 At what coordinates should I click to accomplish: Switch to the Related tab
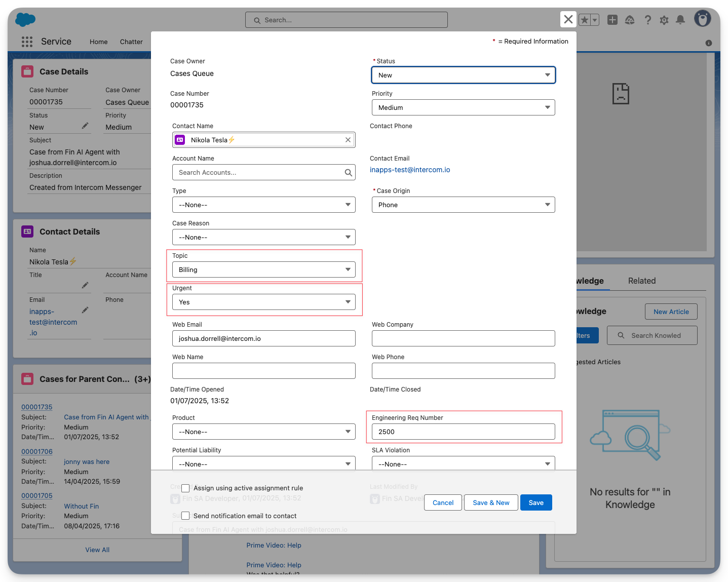pyautogui.click(x=641, y=281)
